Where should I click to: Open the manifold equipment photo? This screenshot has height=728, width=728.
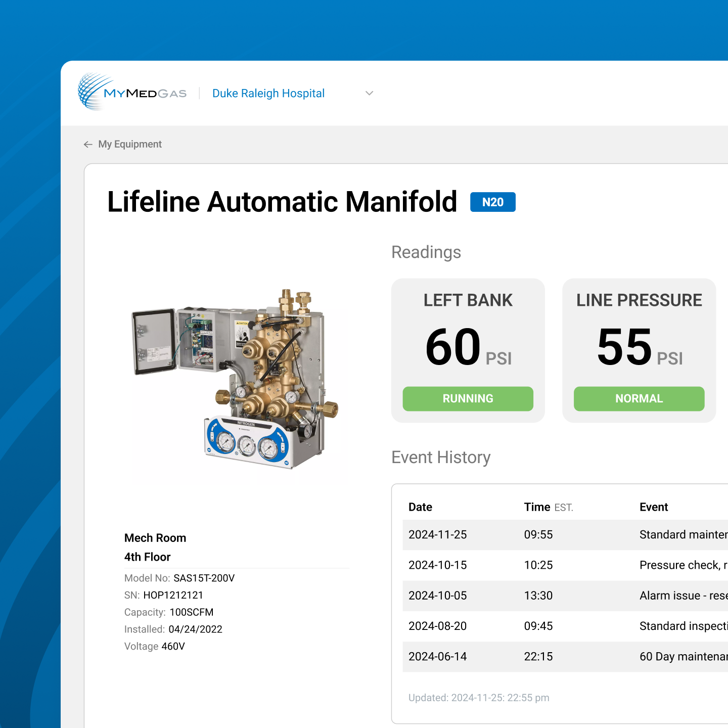click(x=235, y=379)
